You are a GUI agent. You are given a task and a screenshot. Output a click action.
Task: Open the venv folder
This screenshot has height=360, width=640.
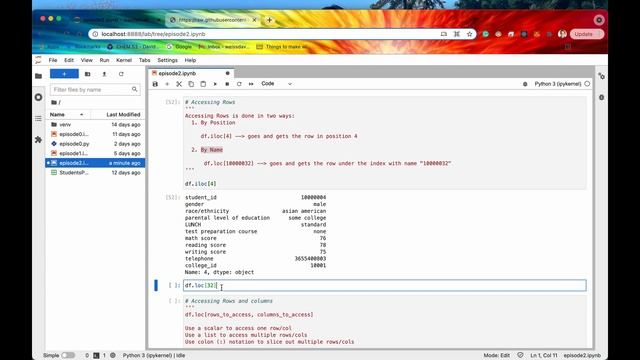click(95, 124)
